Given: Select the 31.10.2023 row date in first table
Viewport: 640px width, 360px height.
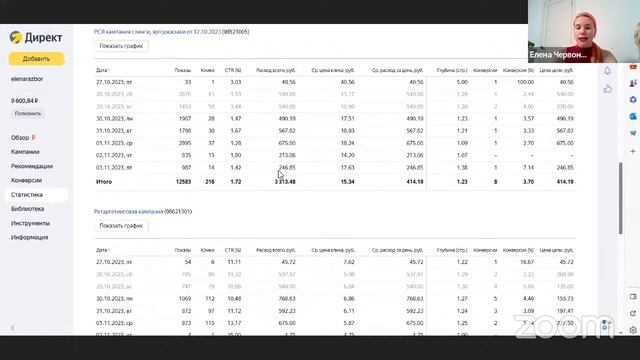Looking at the screenshot, I should tap(114, 131).
